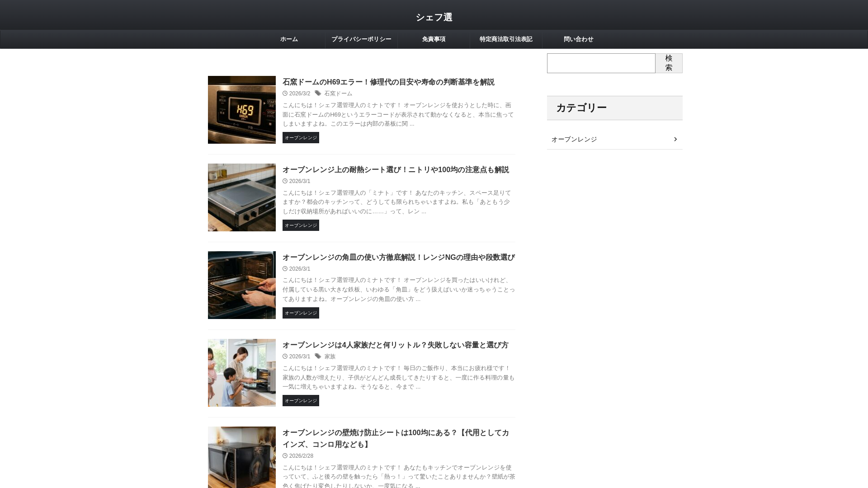Click the カテゴリー sidebar heading

614,108
